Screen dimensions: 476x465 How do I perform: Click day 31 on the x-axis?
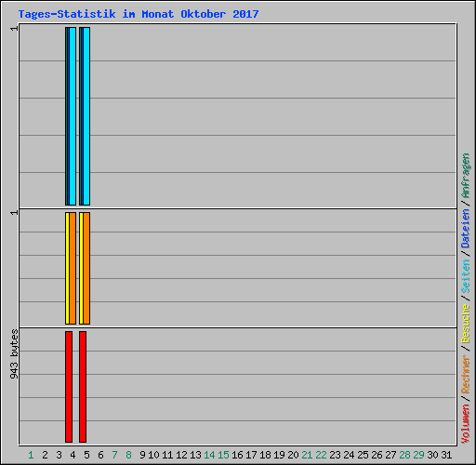(446, 455)
